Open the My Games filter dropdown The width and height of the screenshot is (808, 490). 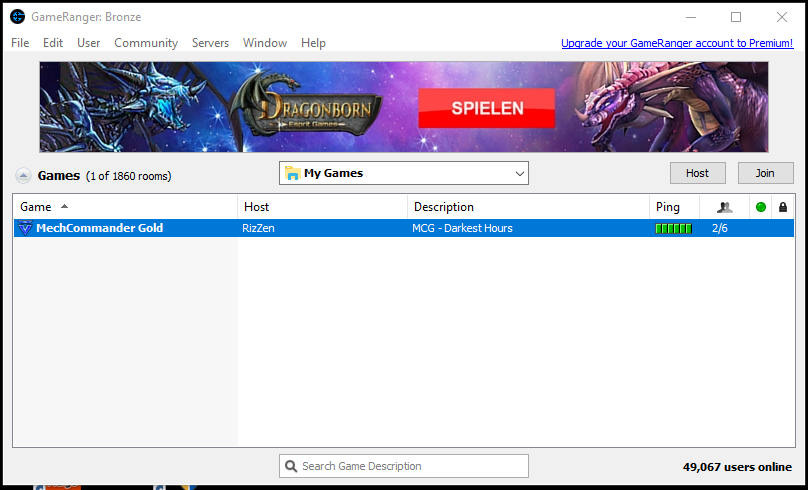pos(404,173)
